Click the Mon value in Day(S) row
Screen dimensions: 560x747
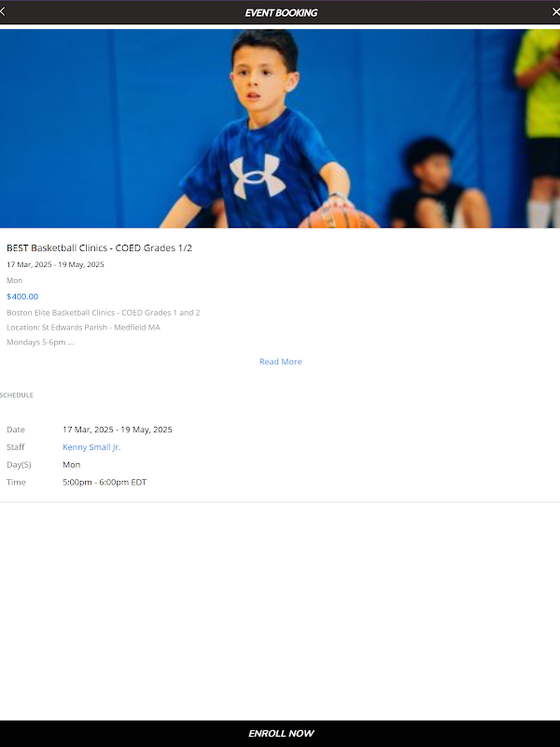pyautogui.click(x=72, y=464)
